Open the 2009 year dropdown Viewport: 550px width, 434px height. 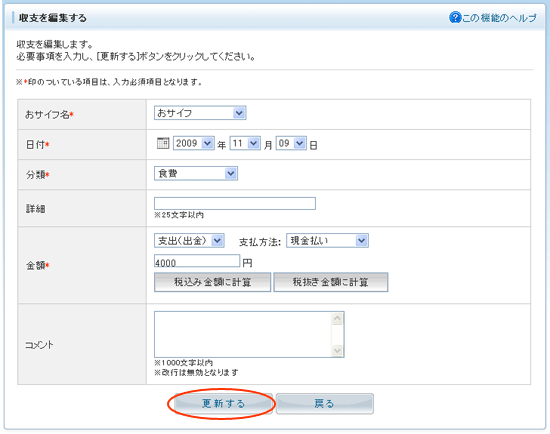(x=194, y=143)
